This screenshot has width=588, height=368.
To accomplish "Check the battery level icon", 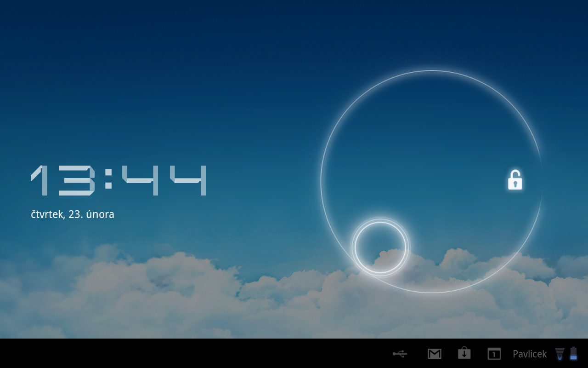I will tap(573, 353).
